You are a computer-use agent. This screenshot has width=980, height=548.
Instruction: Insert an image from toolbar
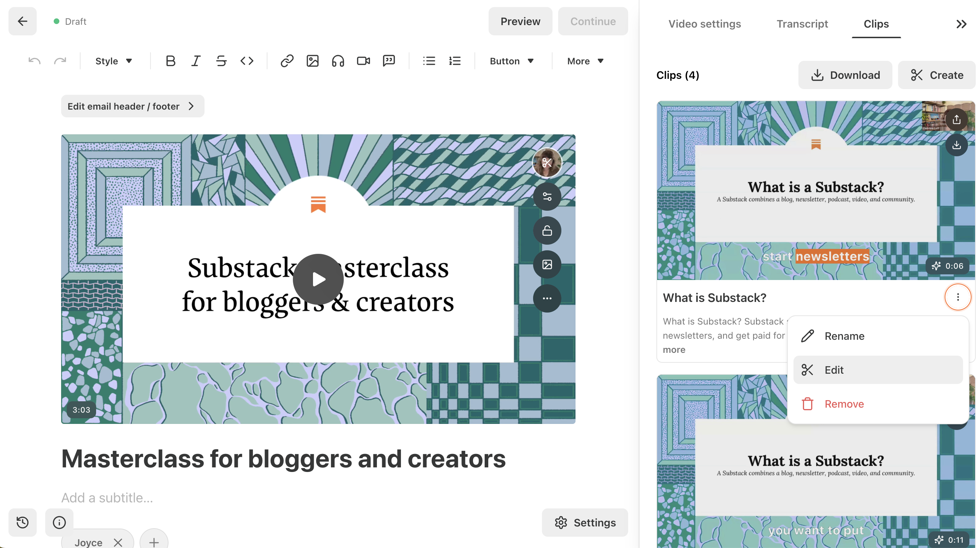click(312, 61)
